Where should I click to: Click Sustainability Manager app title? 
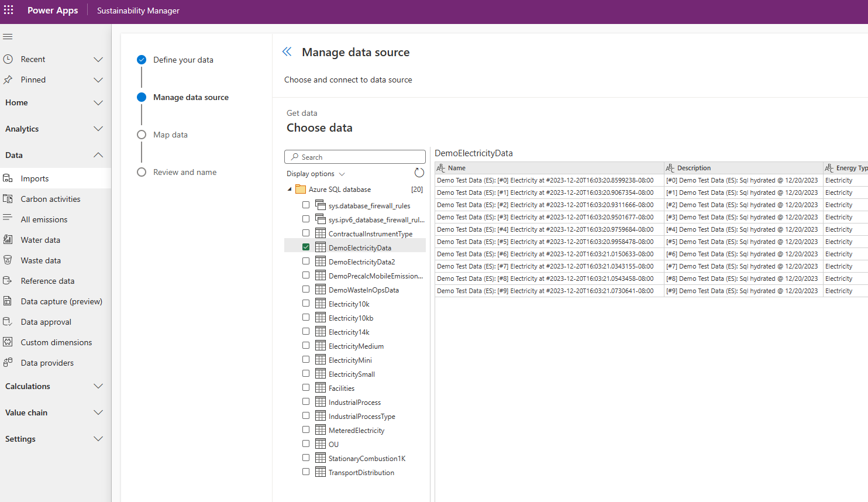coord(138,11)
